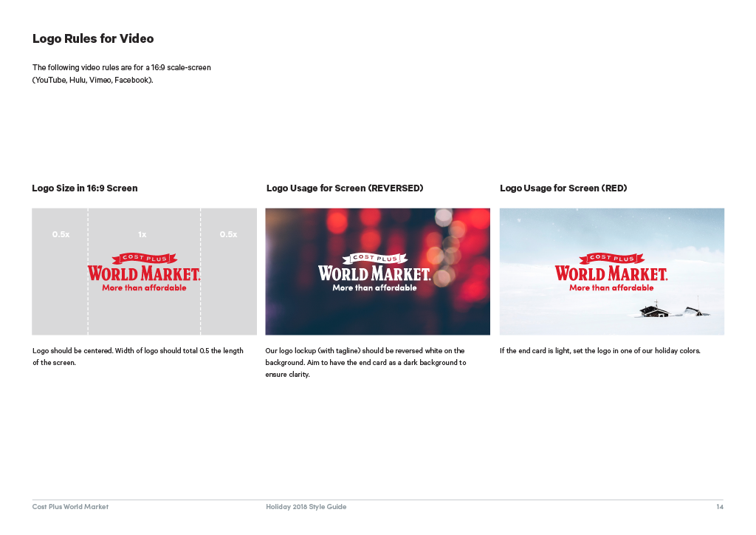Click the 'Cost Plus' banner on the snowy image logo
Viewport: 756px width, 535px height.
(611, 258)
